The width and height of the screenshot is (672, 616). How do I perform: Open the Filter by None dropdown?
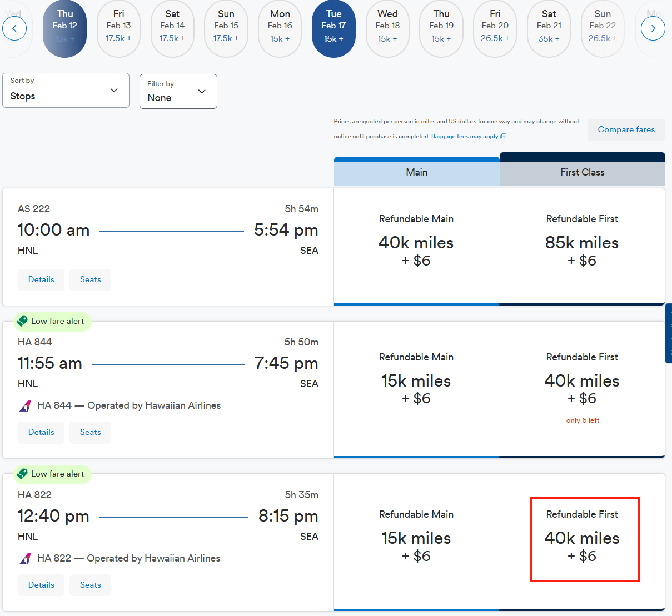click(x=178, y=91)
